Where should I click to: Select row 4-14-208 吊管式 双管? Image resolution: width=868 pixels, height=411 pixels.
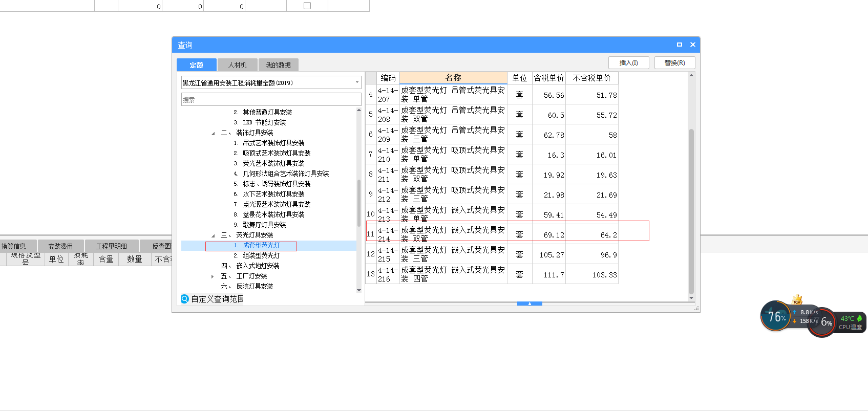pyautogui.click(x=492, y=115)
